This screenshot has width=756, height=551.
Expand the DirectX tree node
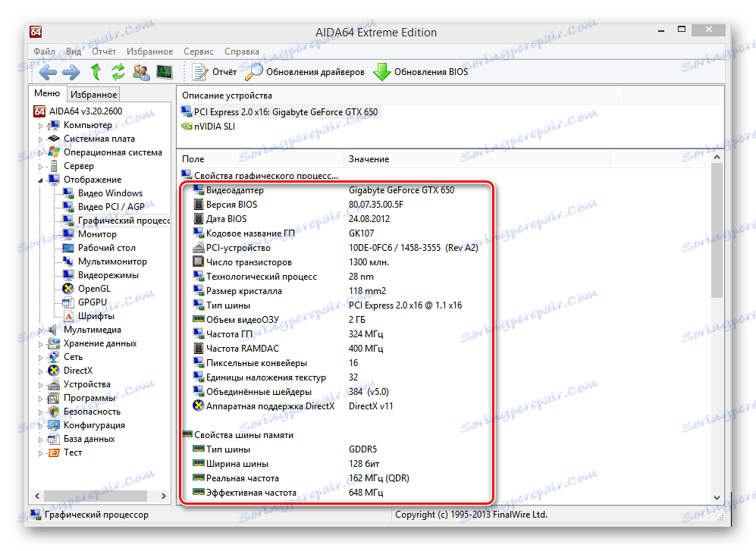pyautogui.click(x=41, y=371)
